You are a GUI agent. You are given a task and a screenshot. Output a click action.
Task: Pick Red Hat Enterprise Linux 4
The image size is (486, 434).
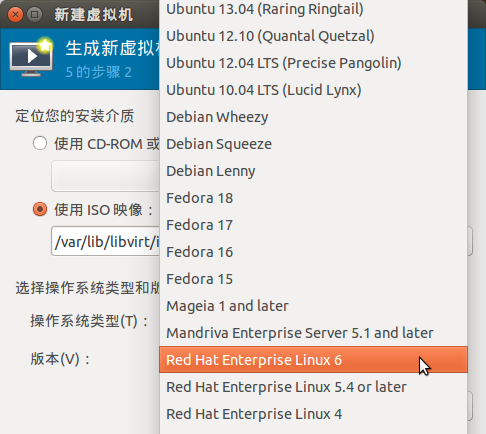(x=313, y=414)
